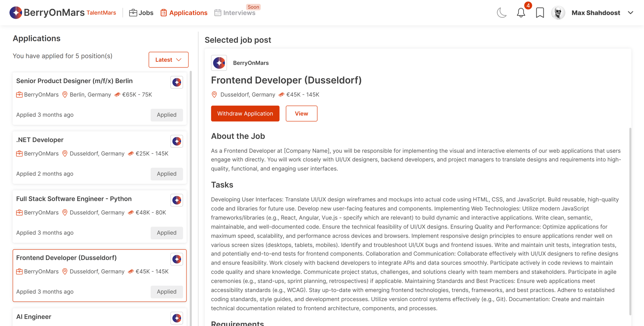Click the location pin beside Dusseldorf, Germany

[214, 94]
